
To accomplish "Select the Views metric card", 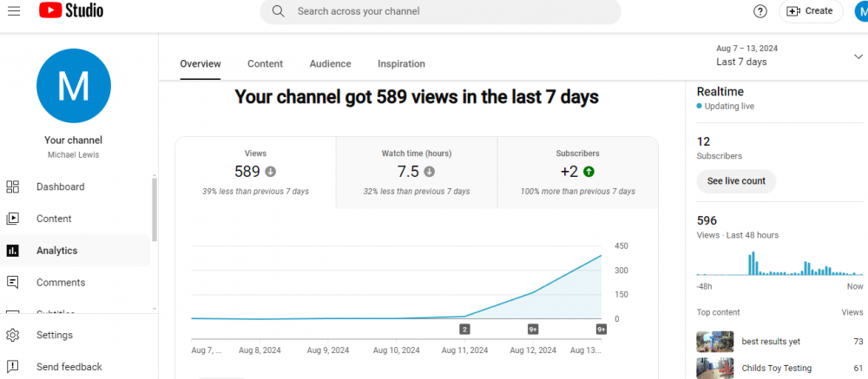I will point(255,172).
